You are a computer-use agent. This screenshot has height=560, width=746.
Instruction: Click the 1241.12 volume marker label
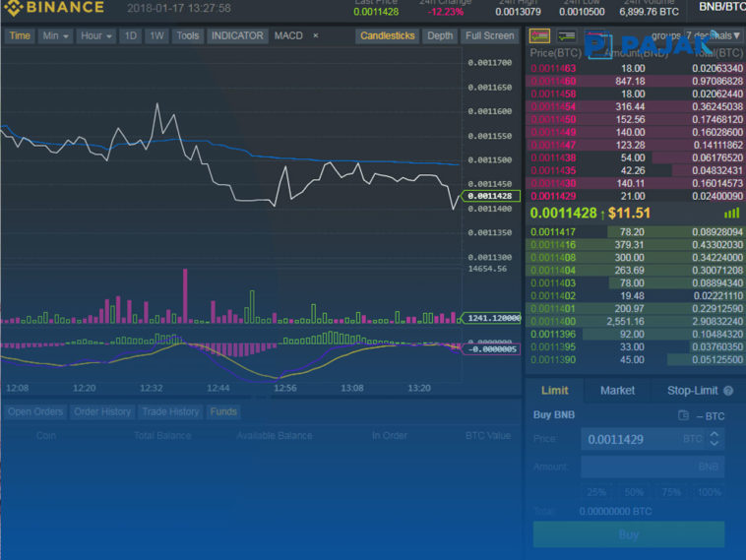click(x=490, y=318)
